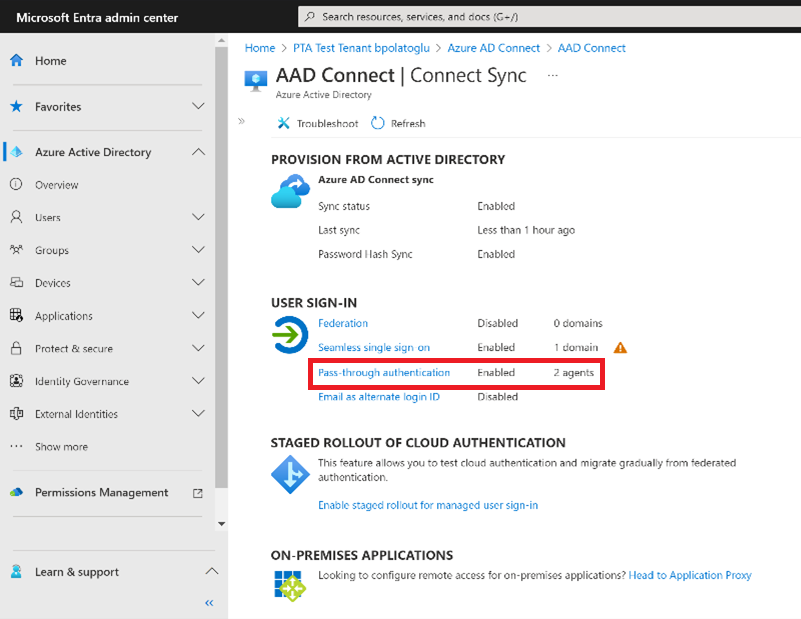Image resolution: width=801 pixels, height=619 pixels.
Task: Click the Permissions Management external link icon
Action: (197, 493)
